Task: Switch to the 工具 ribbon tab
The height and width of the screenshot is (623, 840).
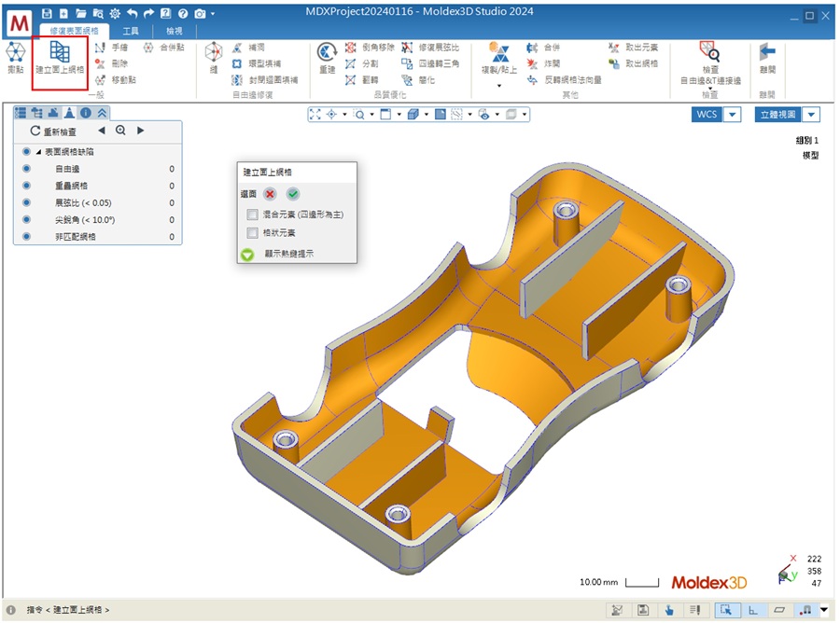Action: coord(131,31)
